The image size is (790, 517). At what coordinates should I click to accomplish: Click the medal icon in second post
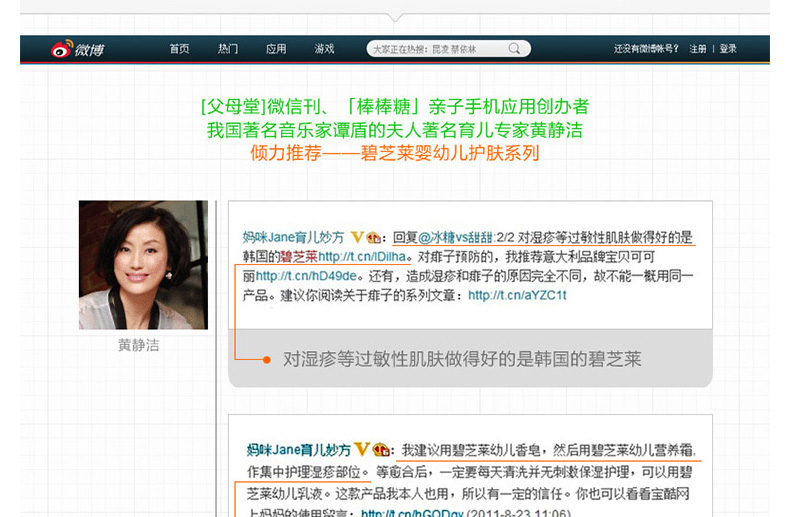[x=380, y=450]
